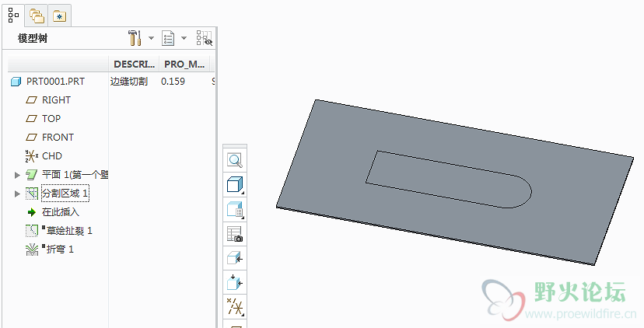Viewport: 644px width, 328px height.
Task: Select the 分割区域 1 feature
Action: (65, 194)
